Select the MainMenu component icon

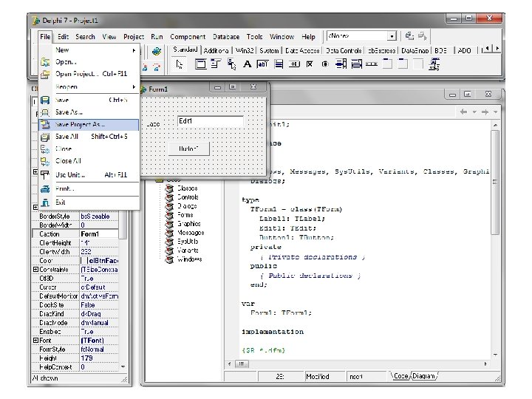[216, 65]
